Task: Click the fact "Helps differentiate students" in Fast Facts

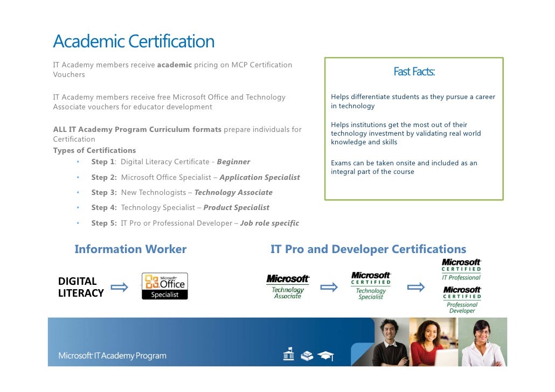Action: coord(413,101)
